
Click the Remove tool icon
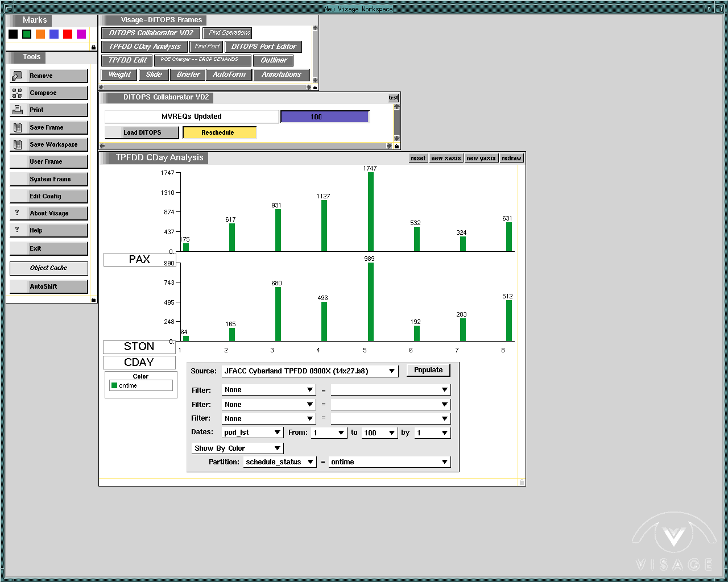point(17,76)
